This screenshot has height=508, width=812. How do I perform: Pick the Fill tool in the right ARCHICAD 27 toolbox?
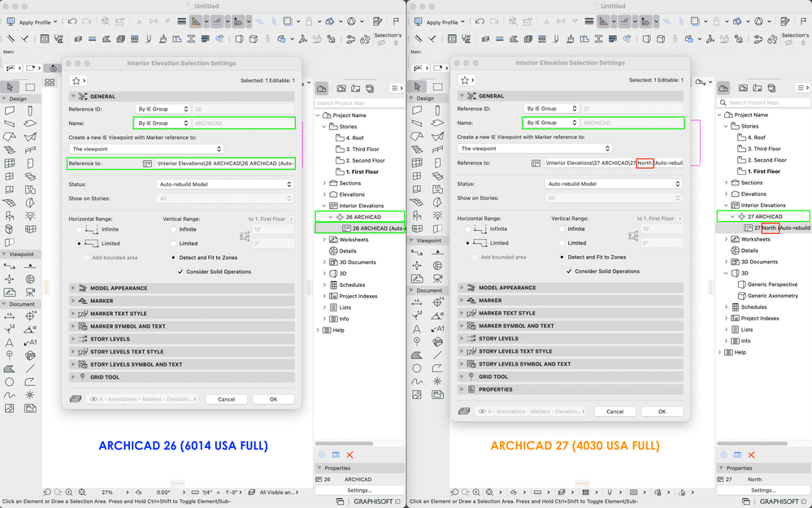coord(417,355)
